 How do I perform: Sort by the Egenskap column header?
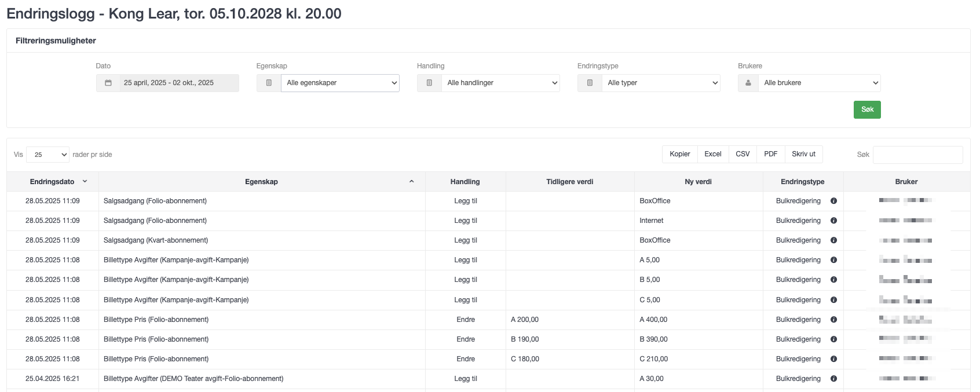(x=261, y=182)
